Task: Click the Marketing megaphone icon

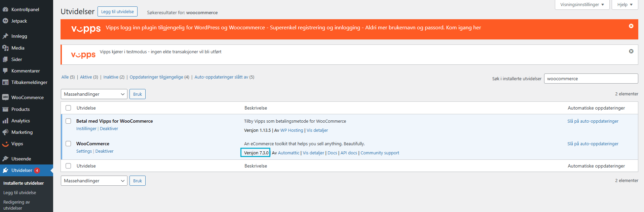Action: 5,132
